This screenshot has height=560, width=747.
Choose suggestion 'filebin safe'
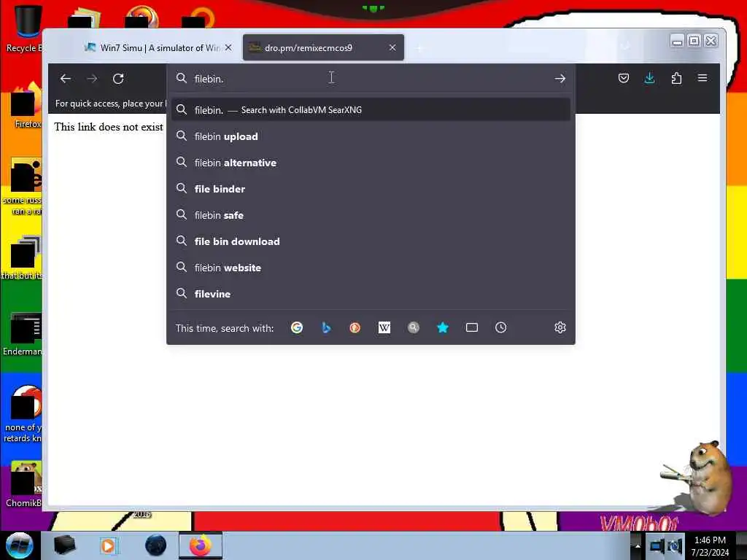click(371, 215)
